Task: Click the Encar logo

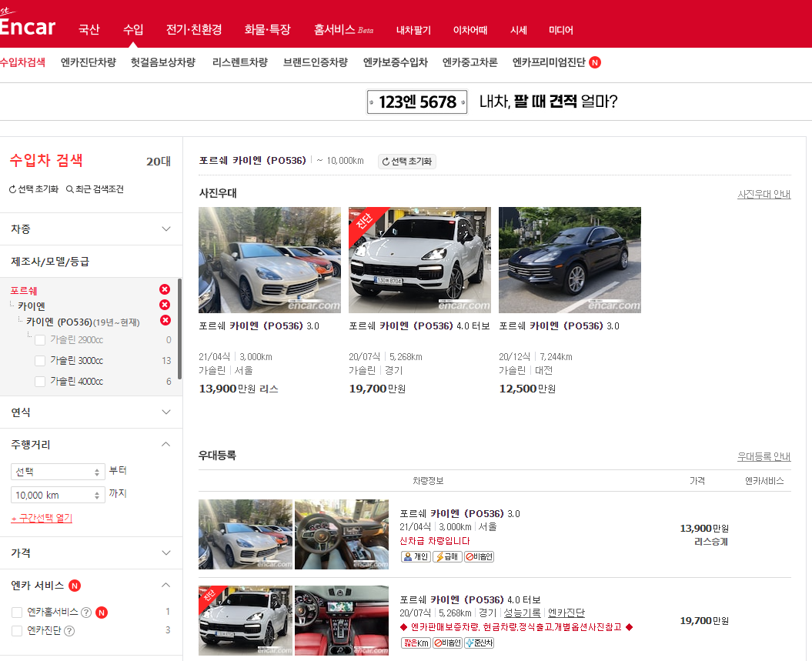Action: (x=28, y=25)
